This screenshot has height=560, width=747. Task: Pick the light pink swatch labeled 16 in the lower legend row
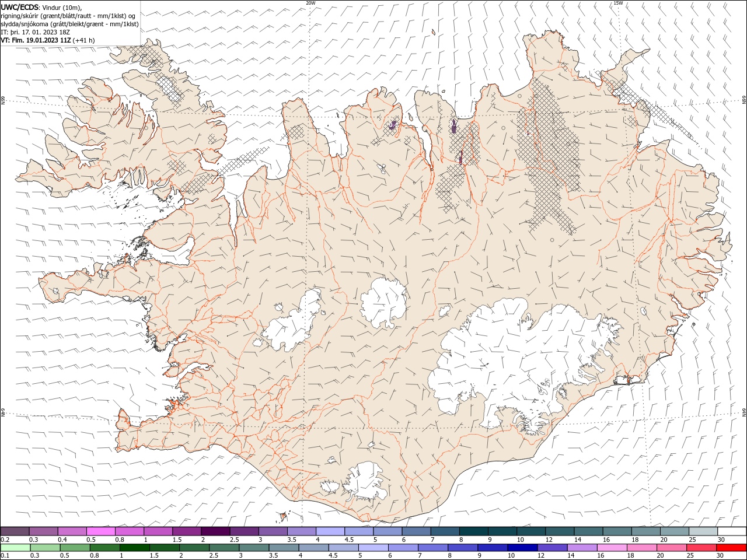pos(612,548)
